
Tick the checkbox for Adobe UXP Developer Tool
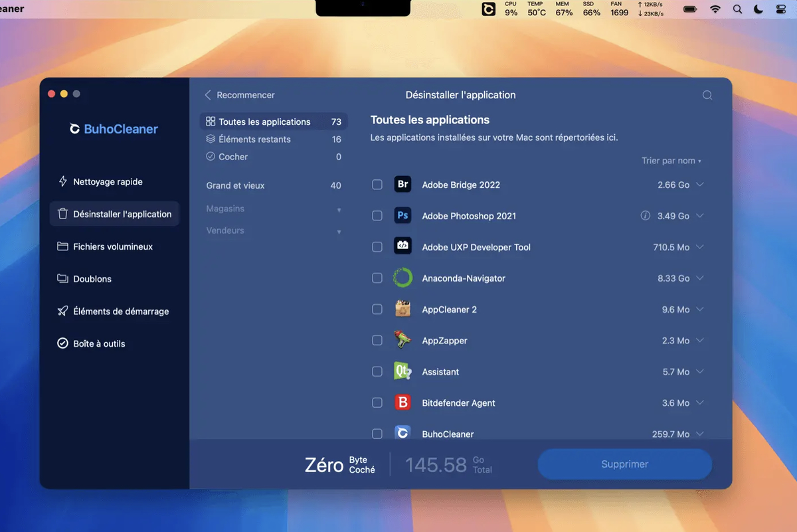point(377,247)
